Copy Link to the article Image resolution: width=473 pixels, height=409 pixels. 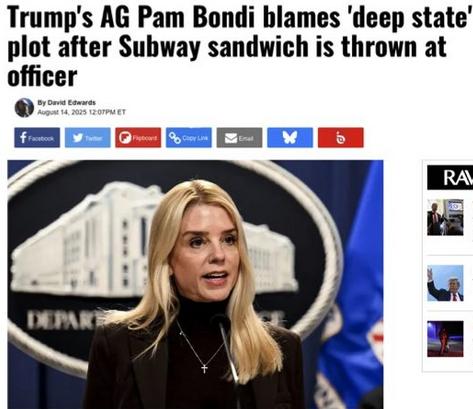(189, 137)
